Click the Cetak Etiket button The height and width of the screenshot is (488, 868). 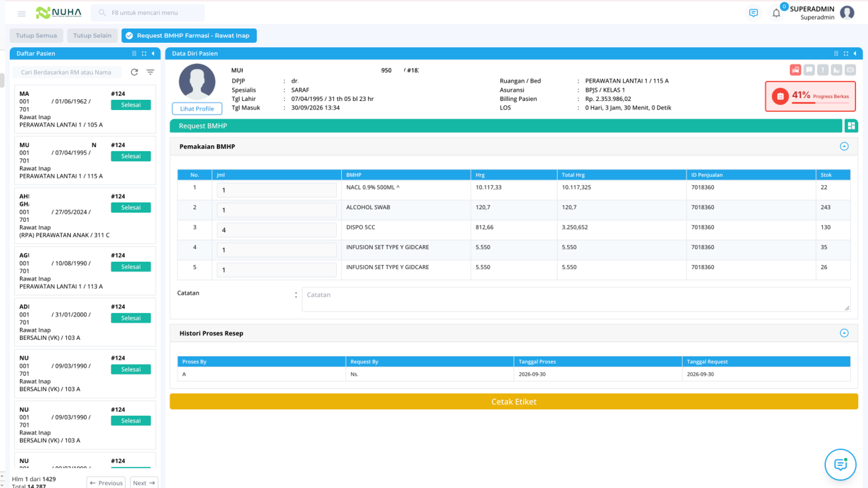[x=514, y=402]
